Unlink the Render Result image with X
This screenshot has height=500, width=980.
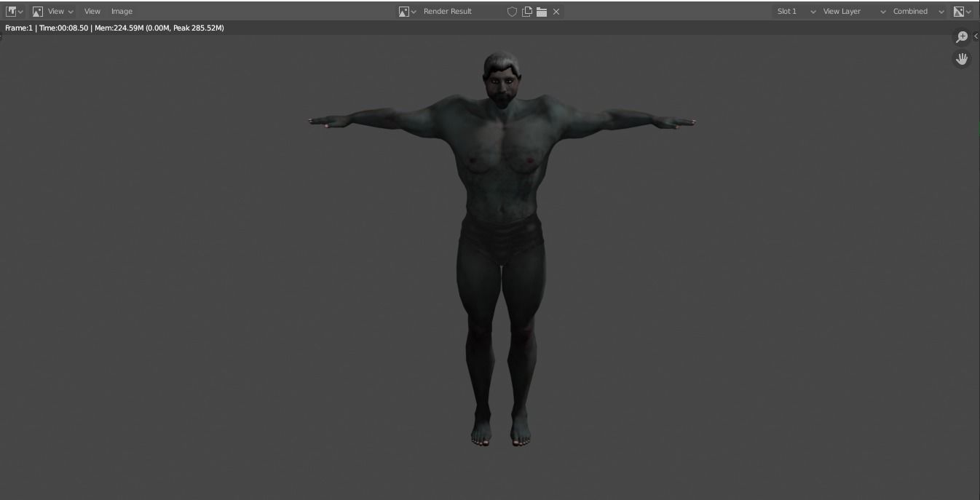[556, 12]
